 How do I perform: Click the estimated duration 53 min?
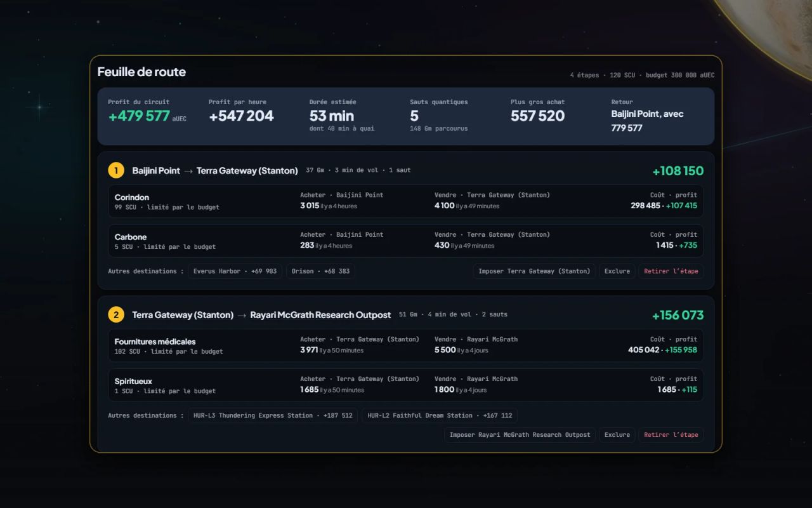coord(332,116)
